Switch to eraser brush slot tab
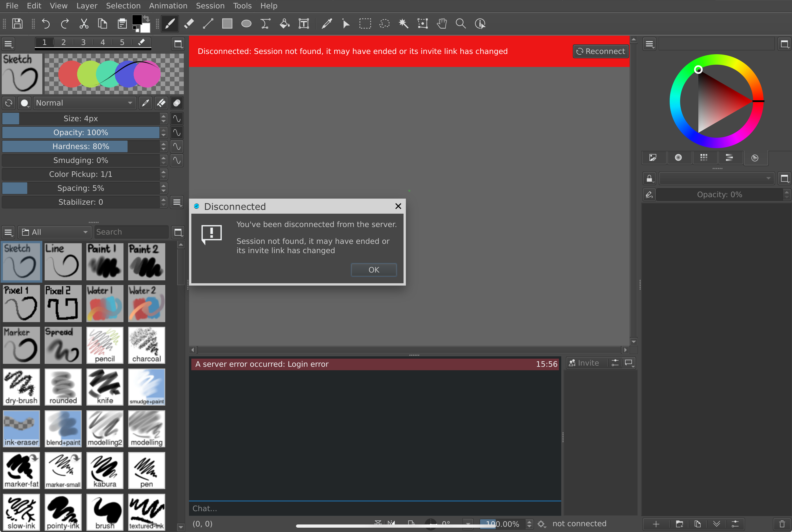The image size is (792, 532). pos(141,42)
